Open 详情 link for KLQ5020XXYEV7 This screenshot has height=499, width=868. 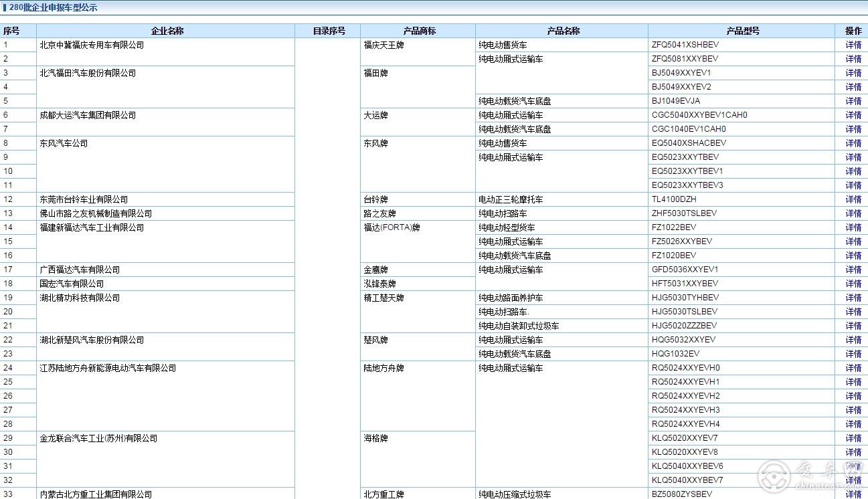[x=853, y=439]
